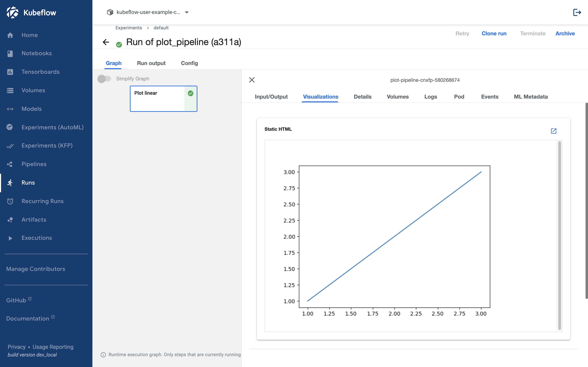Toggle the Simplify Graph switch

(x=104, y=78)
